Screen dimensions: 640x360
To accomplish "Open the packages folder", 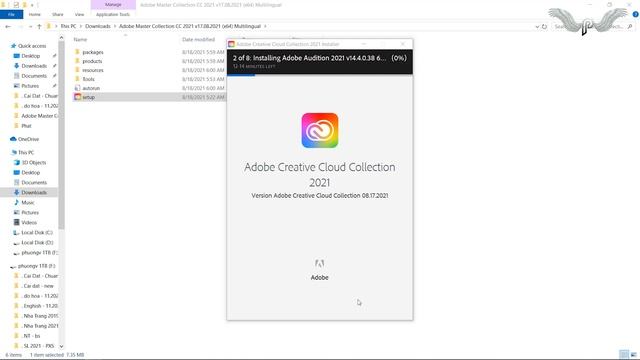I will [93, 52].
